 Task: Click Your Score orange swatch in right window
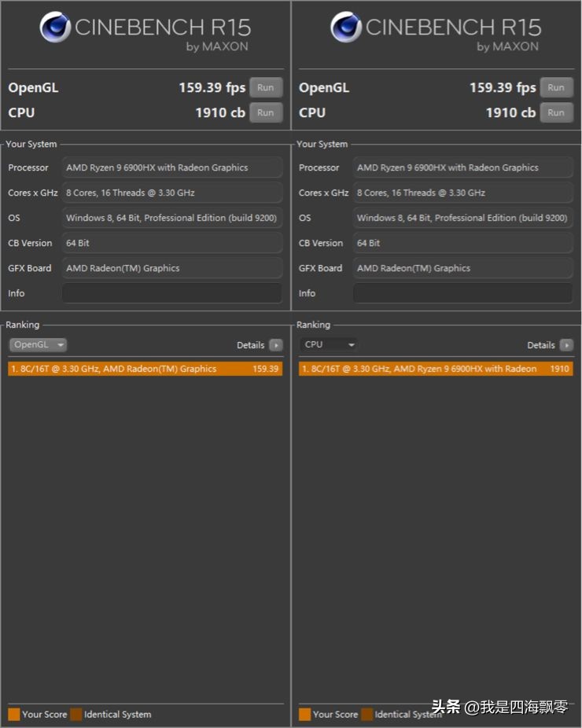click(x=304, y=714)
